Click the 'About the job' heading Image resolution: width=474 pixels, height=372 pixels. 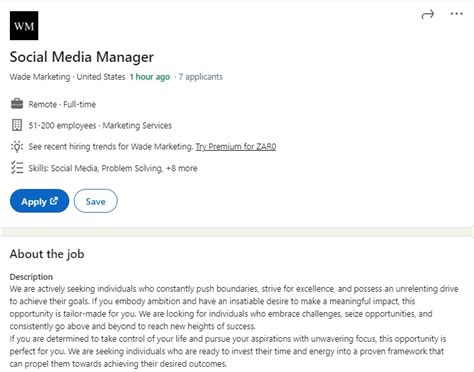pos(47,254)
